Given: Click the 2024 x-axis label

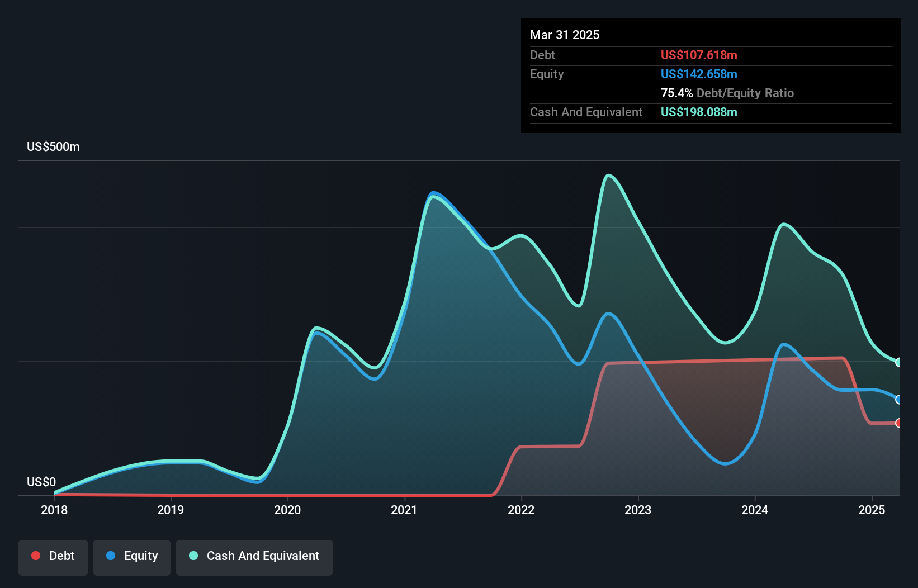Looking at the screenshot, I should tap(755, 510).
